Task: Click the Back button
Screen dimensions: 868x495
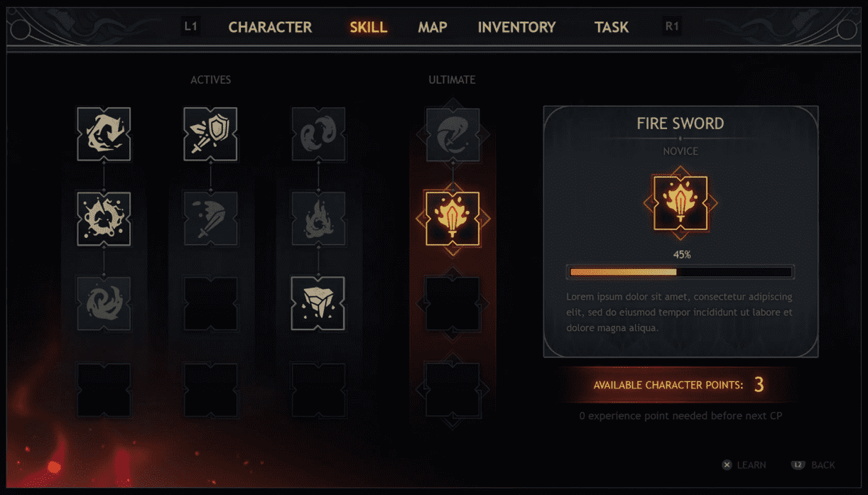Action: coord(813,465)
